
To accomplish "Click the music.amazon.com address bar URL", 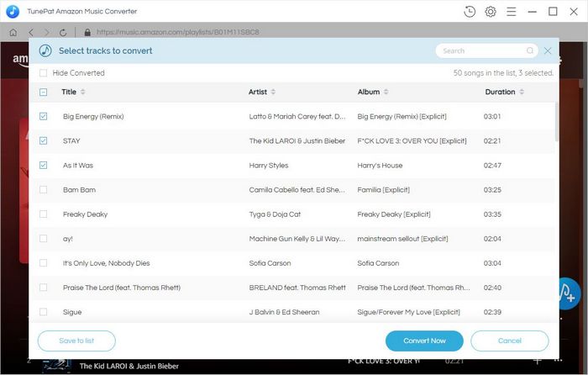I will (x=178, y=32).
